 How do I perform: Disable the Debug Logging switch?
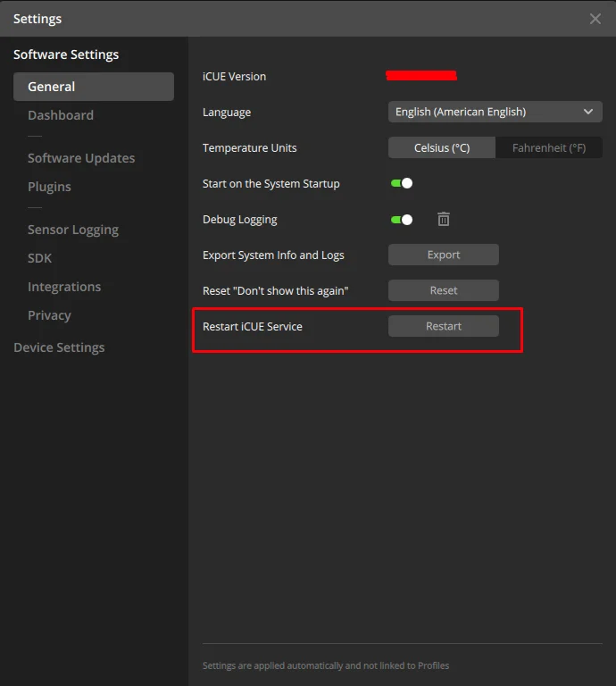[402, 219]
